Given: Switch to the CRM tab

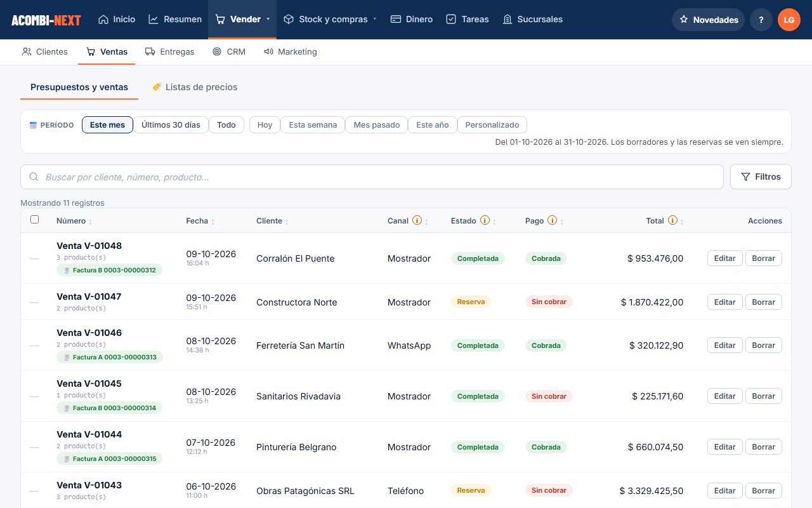Looking at the screenshot, I should [229, 51].
